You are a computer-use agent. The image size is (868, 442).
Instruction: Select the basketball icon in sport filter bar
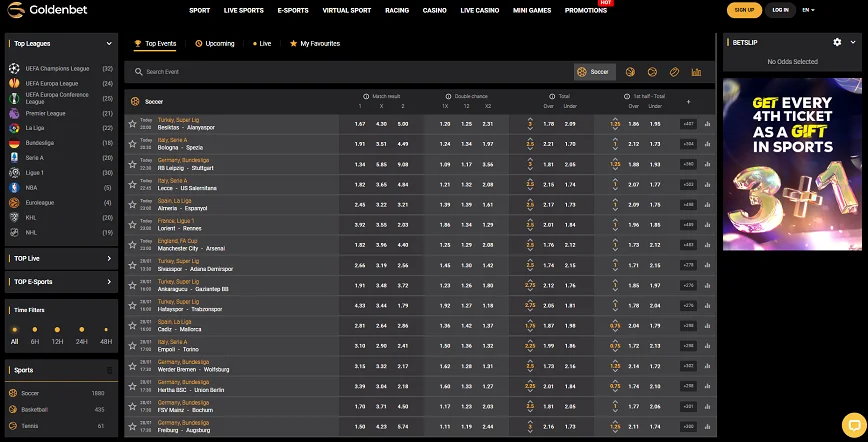(630, 72)
